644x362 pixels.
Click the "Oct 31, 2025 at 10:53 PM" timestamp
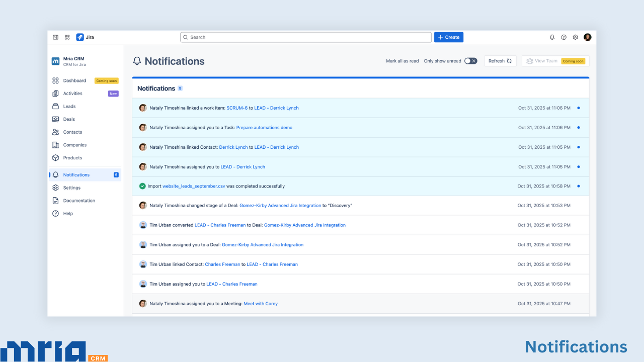coord(544,206)
